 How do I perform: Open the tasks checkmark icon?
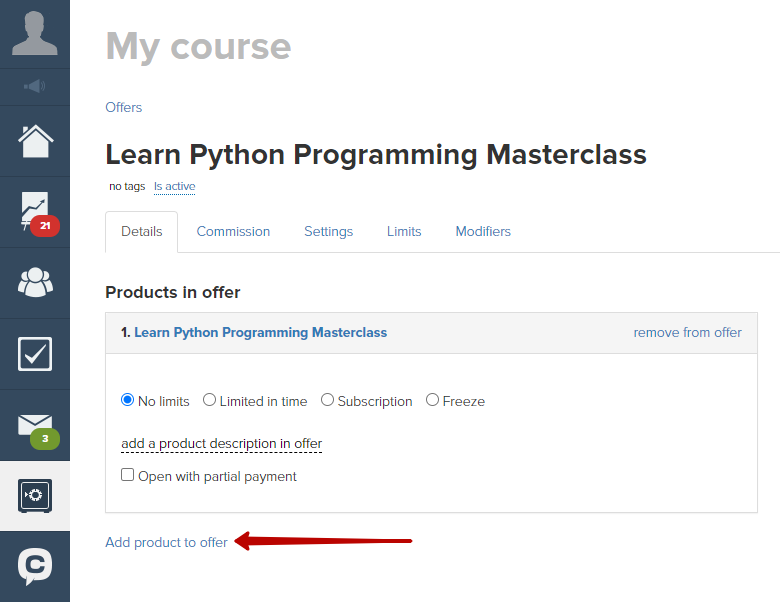(x=35, y=354)
